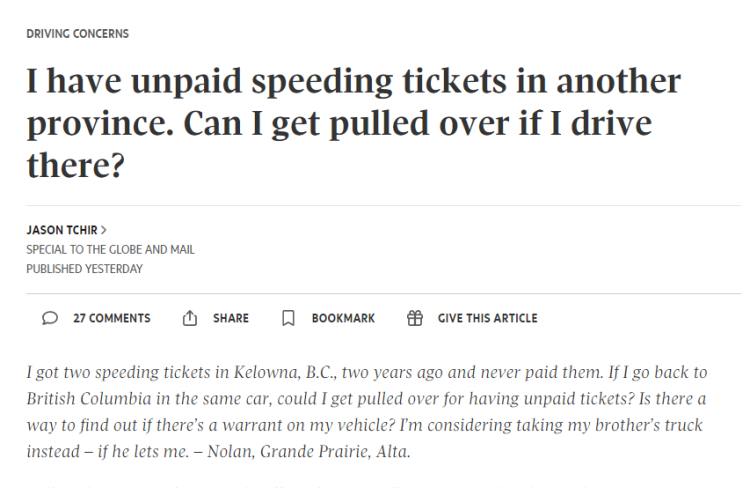This screenshot has width=750, height=488.
Task: Click the Special to The Globe and Mail byline
Action: (x=110, y=250)
